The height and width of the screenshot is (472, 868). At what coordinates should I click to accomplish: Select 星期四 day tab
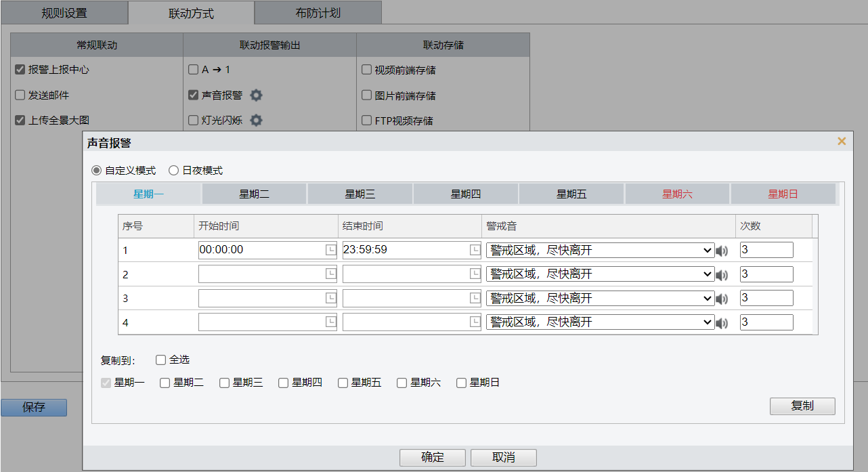(x=466, y=194)
